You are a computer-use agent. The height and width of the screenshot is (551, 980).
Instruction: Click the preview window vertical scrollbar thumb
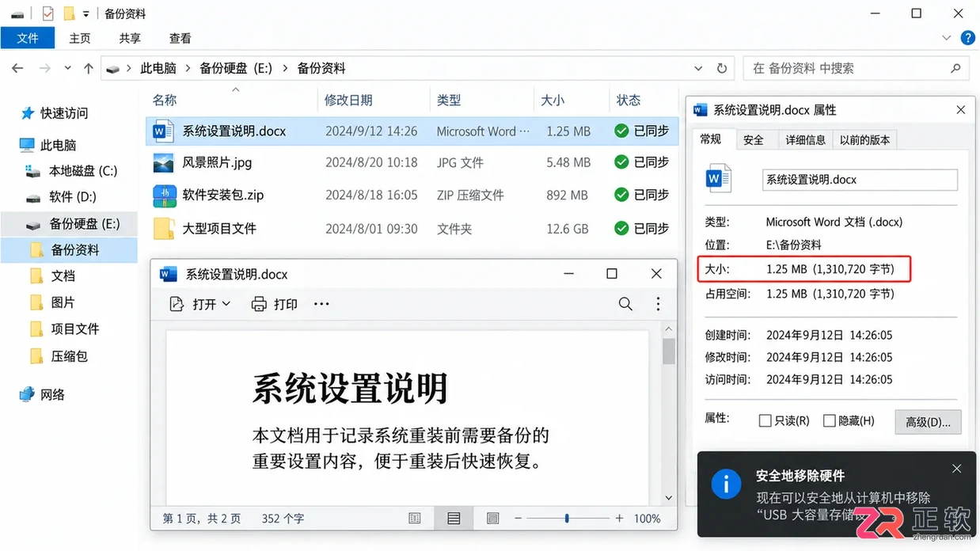click(x=669, y=351)
